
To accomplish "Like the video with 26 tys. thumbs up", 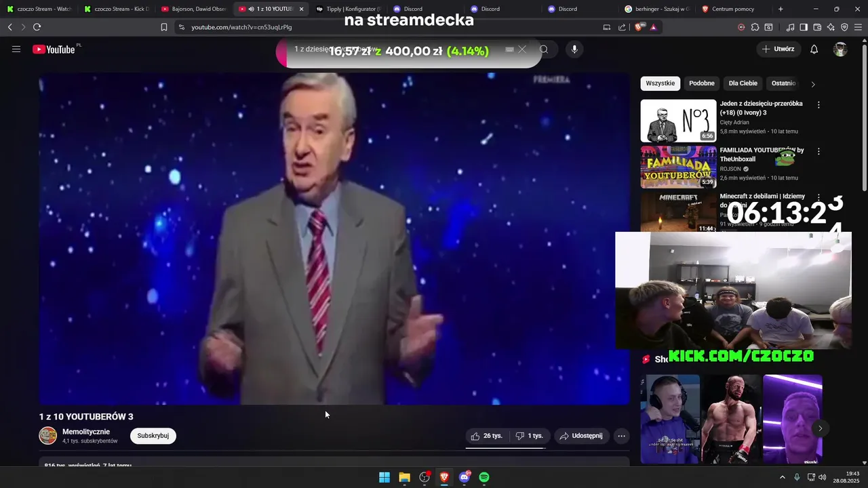I will (x=486, y=436).
